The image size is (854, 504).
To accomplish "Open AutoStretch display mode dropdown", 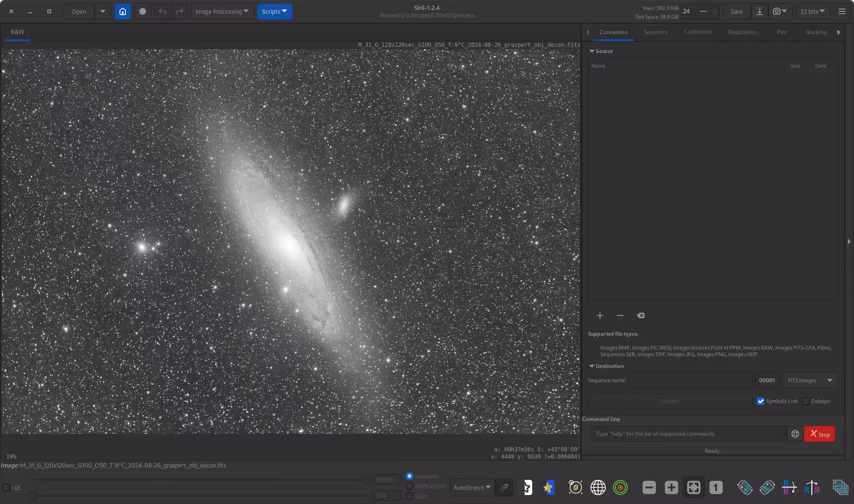I will click(x=472, y=487).
